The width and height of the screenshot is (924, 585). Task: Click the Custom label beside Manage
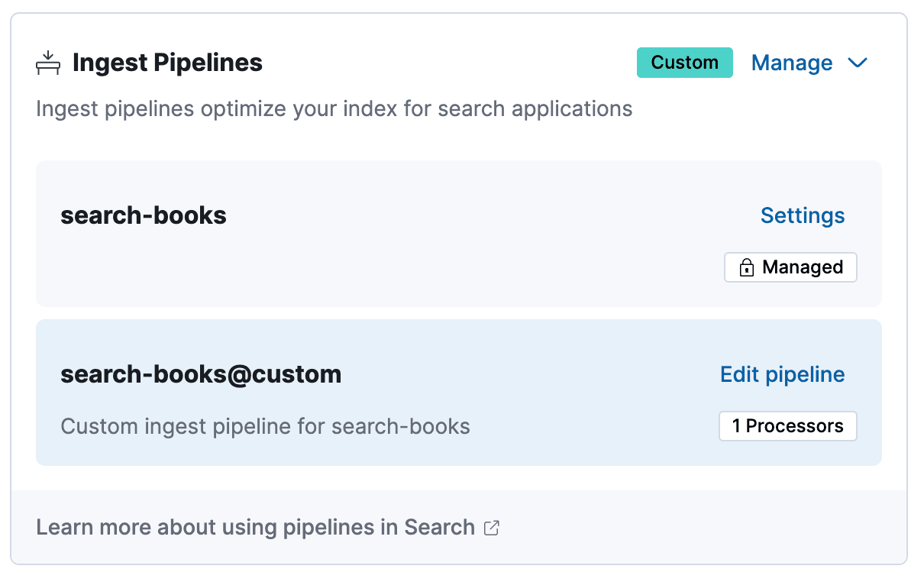tap(684, 63)
